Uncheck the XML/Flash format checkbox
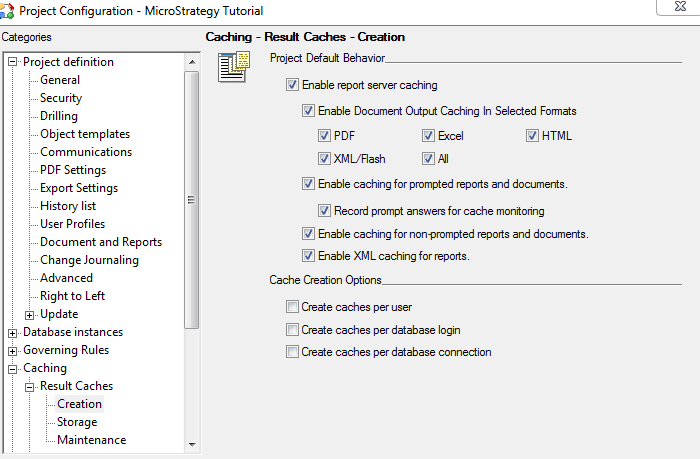The width and height of the screenshot is (700, 459). tap(324, 158)
